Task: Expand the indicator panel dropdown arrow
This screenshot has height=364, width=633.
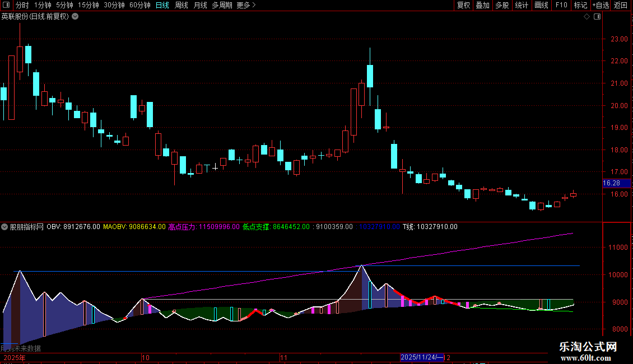Action: pos(5,227)
